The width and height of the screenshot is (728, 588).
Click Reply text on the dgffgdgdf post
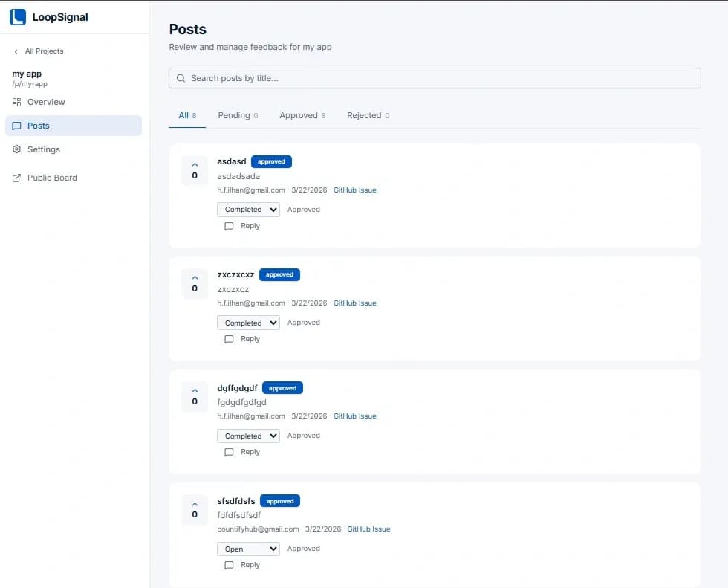point(250,452)
